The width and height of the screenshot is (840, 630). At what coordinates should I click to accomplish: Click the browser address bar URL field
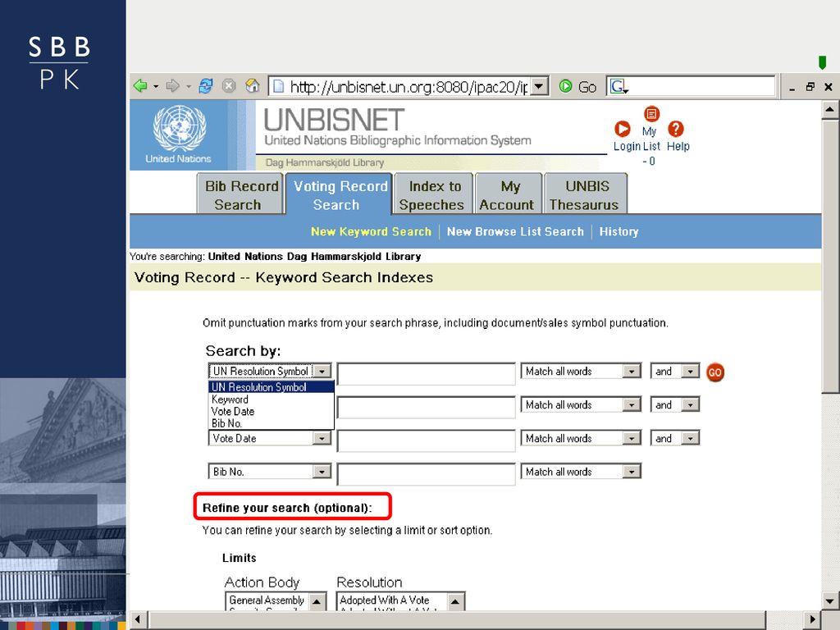pyautogui.click(x=409, y=86)
